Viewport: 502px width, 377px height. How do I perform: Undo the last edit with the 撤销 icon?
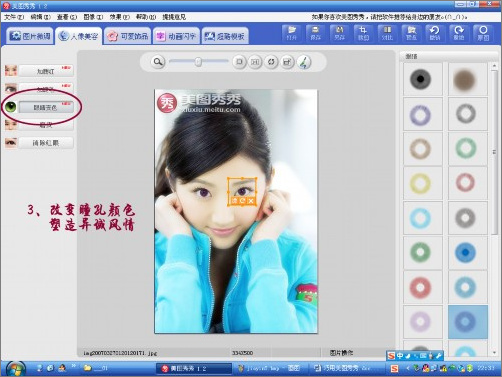click(435, 33)
